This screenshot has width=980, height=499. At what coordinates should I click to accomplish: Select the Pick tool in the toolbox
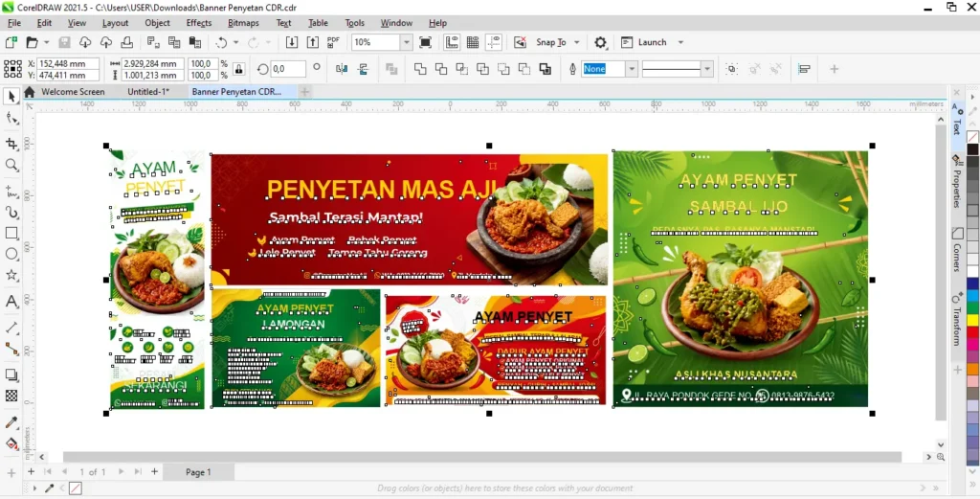[11, 97]
